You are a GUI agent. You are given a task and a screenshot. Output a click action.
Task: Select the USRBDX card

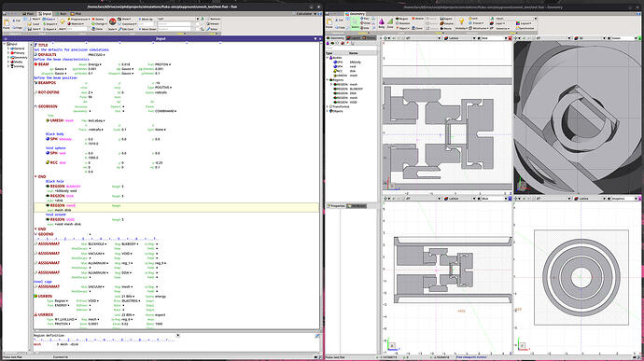(46, 314)
